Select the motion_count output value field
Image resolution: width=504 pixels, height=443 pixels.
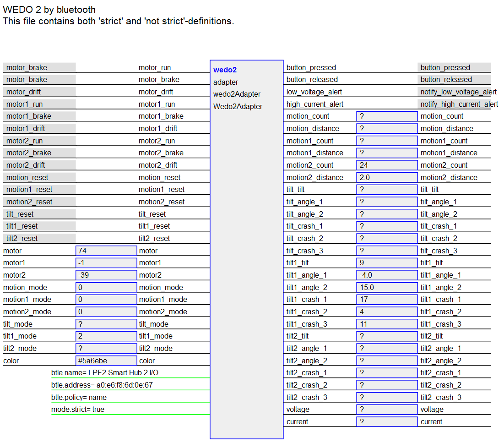click(387, 116)
